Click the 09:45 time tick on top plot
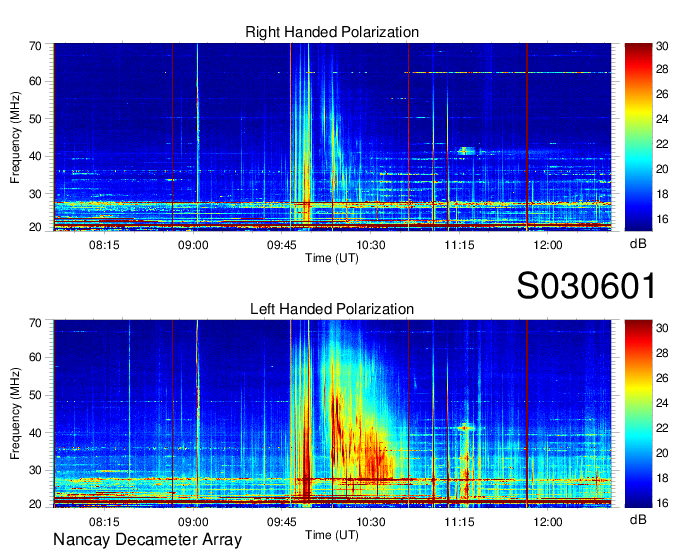This screenshot has height=552, width=680. tap(282, 245)
